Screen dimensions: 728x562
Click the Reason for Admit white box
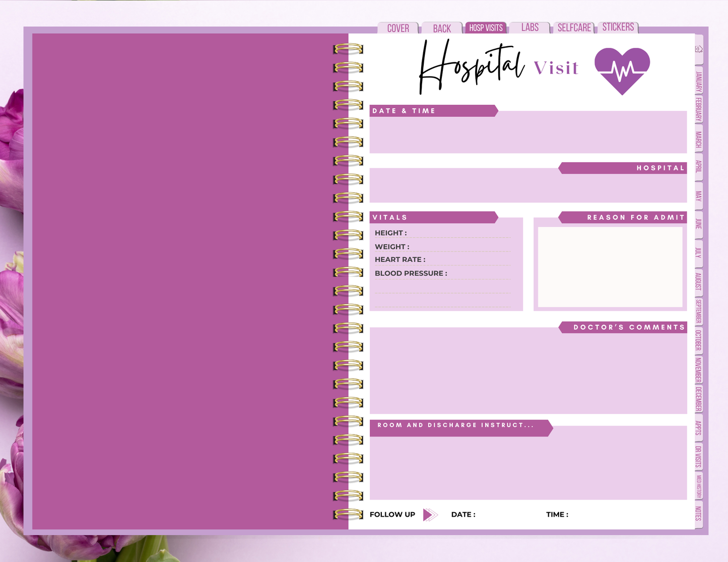coord(610,266)
